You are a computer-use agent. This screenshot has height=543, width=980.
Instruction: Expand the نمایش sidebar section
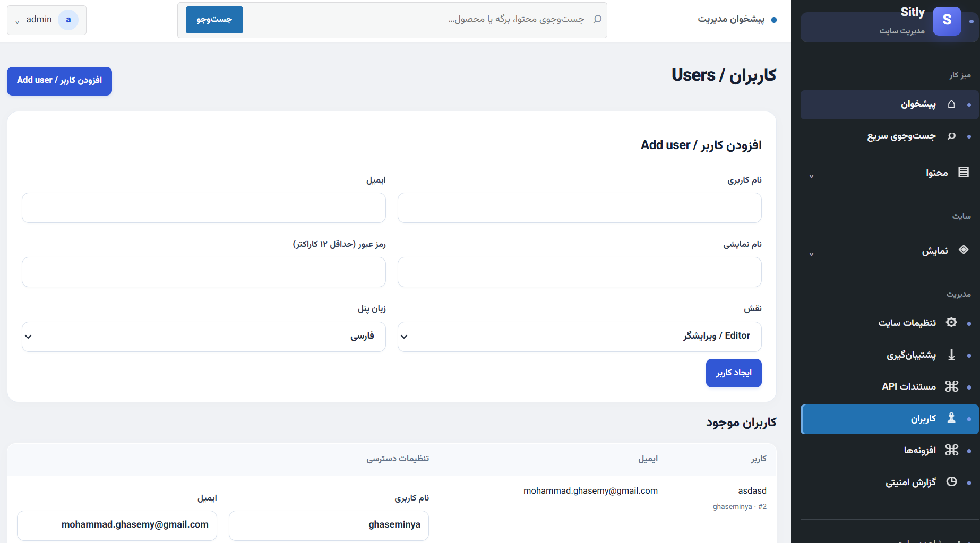pyautogui.click(x=811, y=254)
